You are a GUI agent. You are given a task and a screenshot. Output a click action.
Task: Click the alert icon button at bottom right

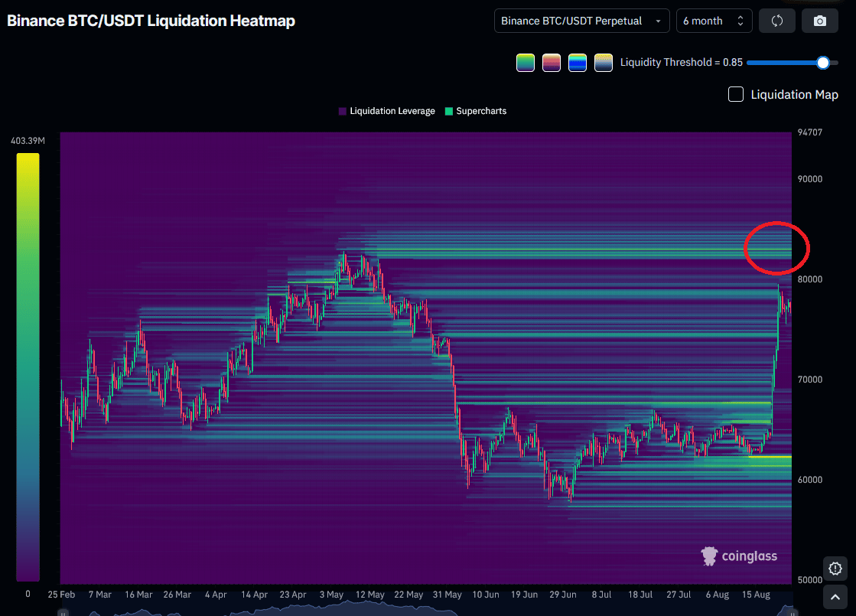[835, 569]
